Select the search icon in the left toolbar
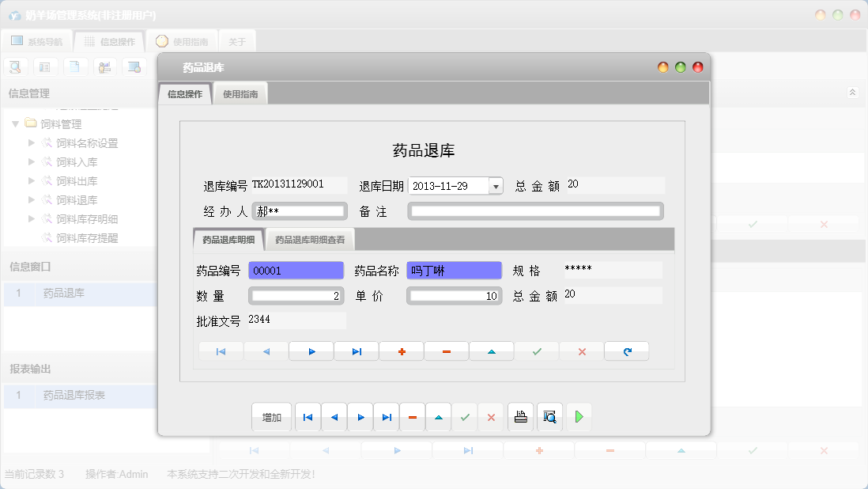868x489 pixels. coord(15,66)
